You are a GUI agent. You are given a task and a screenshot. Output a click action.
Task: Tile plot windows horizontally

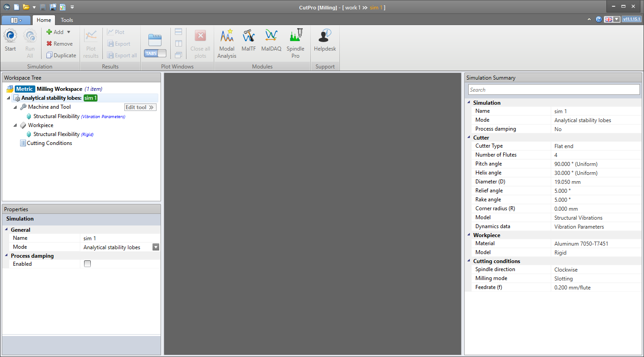point(178,32)
